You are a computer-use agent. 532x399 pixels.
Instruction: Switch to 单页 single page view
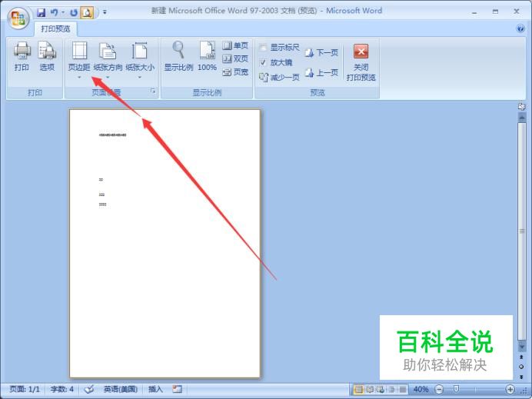[235, 45]
